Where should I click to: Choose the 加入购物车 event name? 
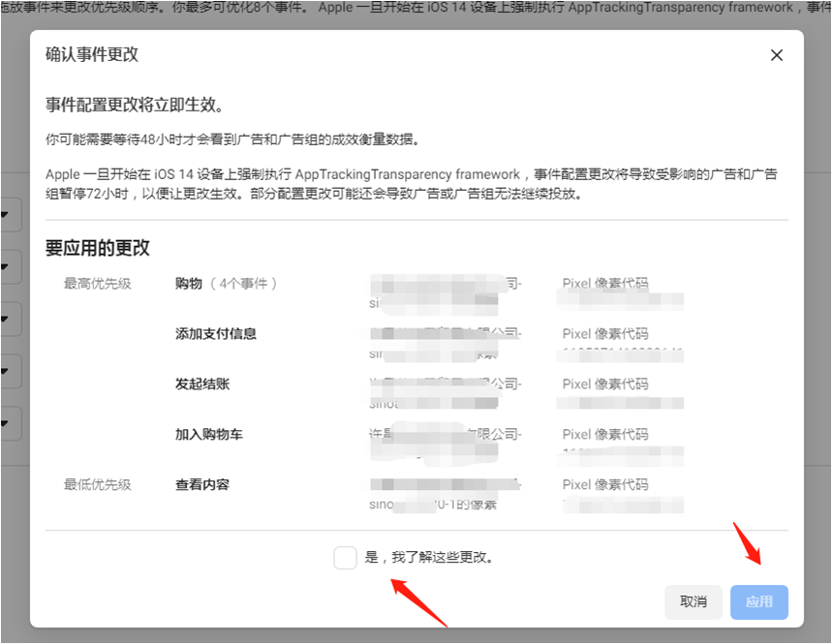(209, 435)
